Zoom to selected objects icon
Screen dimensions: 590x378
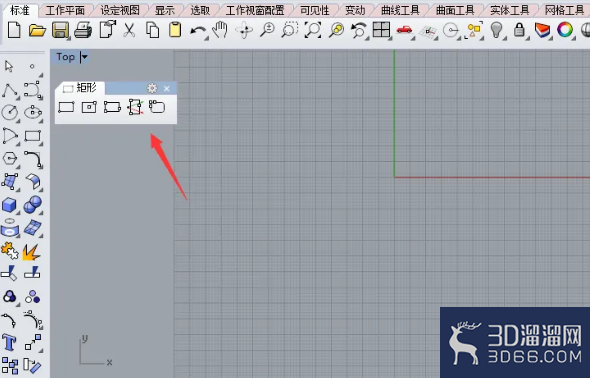click(x=336, y=30)
